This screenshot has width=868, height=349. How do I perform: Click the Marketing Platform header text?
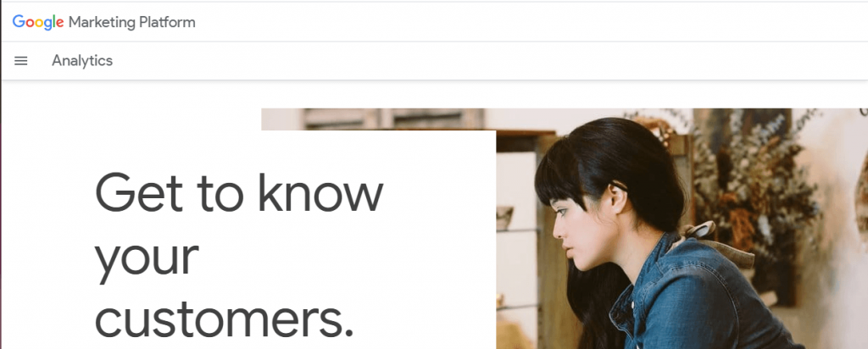[x=131, y=22]
